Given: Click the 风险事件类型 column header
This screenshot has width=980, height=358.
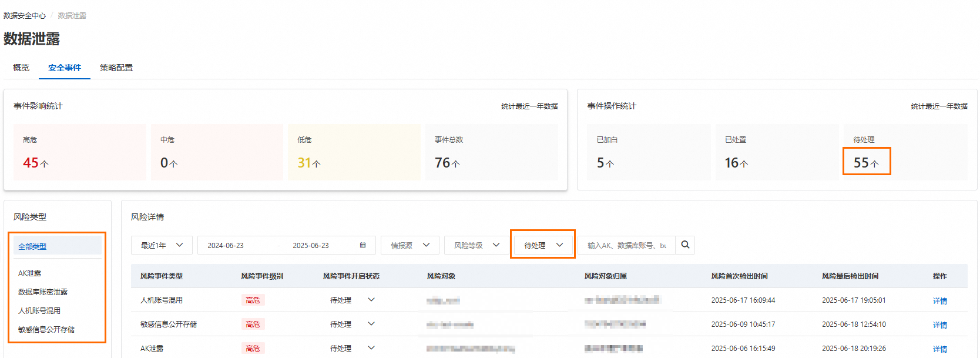Looking at the screenshot, I should 162,276.
